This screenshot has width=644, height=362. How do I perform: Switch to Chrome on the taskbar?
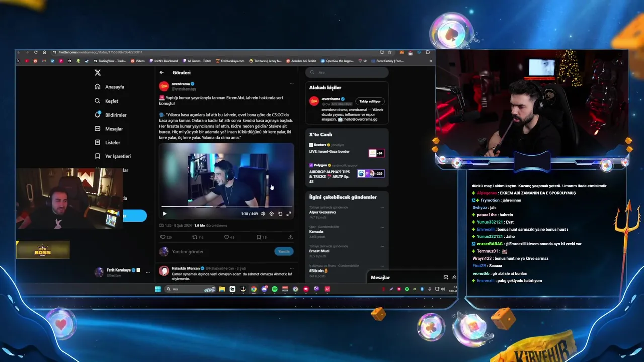[254, 289]
